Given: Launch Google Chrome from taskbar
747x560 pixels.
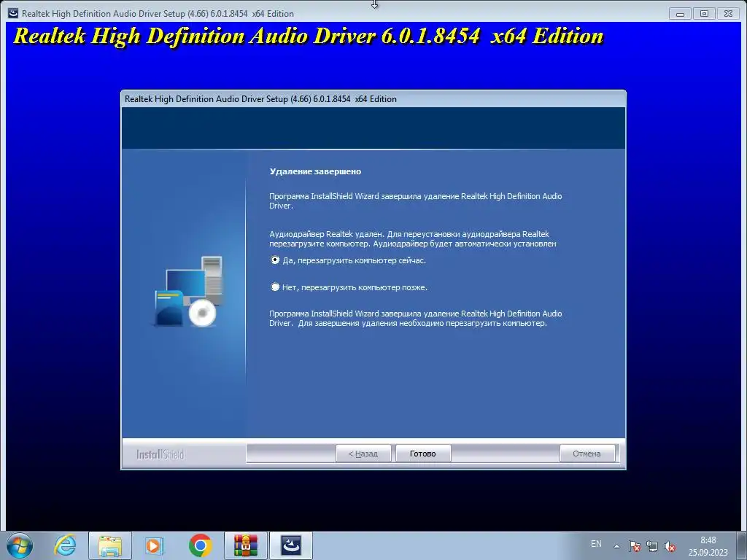Looking at the screenshot, I should [x=200, y=545].
